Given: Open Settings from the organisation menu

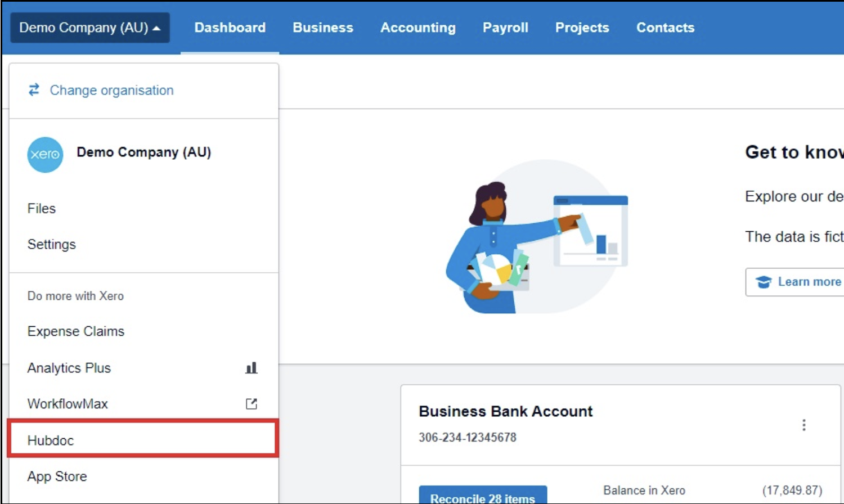Looking at the screenshot, I should pos(51,244).
